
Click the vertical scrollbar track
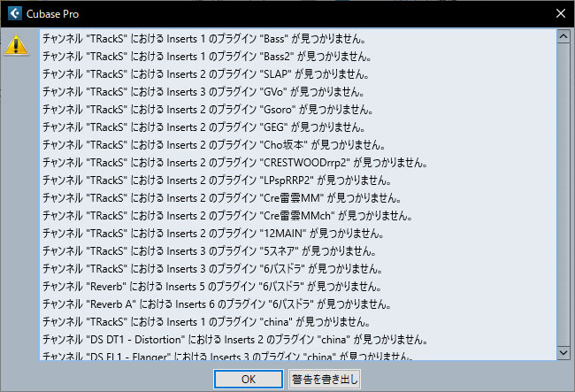[563, 195]
